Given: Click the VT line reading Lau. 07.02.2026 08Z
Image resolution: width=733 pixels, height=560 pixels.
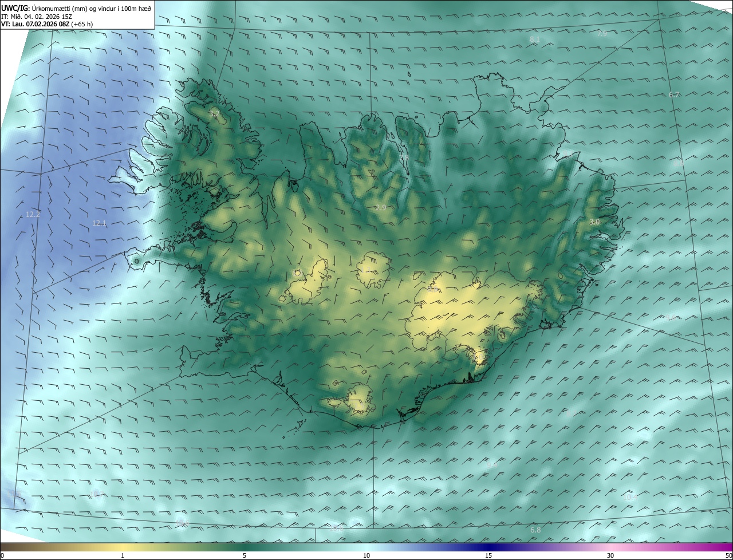Looking at the screenshot, I should coord(47,24).
